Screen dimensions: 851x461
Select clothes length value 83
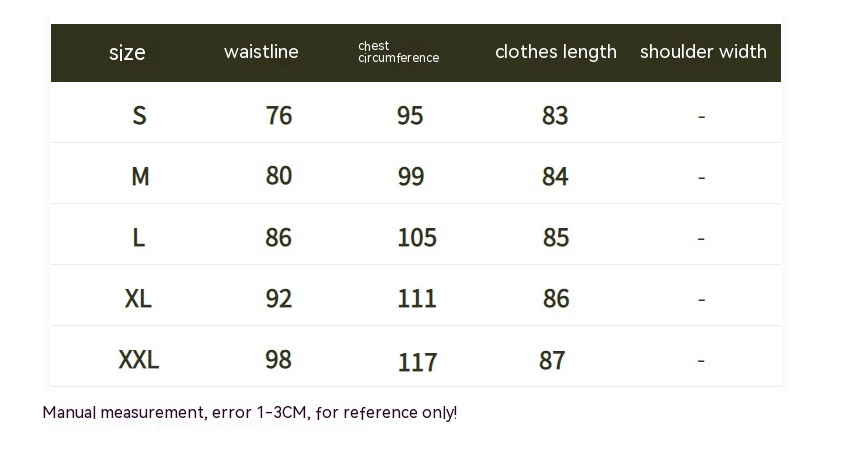(555, 116)
